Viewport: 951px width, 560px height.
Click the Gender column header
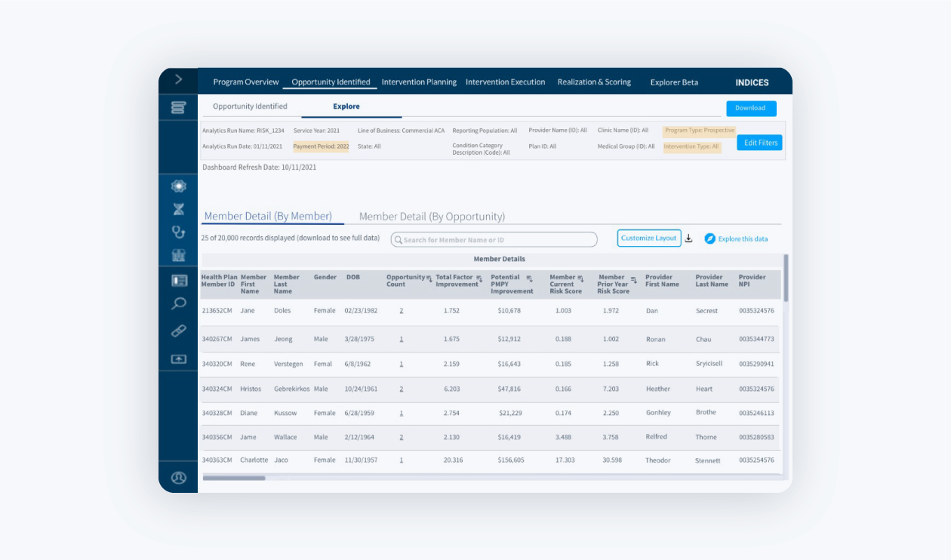coord(325,277)
